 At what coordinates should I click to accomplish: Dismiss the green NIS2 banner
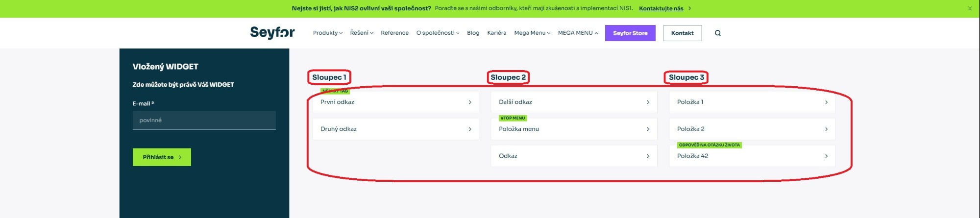click(x=970, y=8)
